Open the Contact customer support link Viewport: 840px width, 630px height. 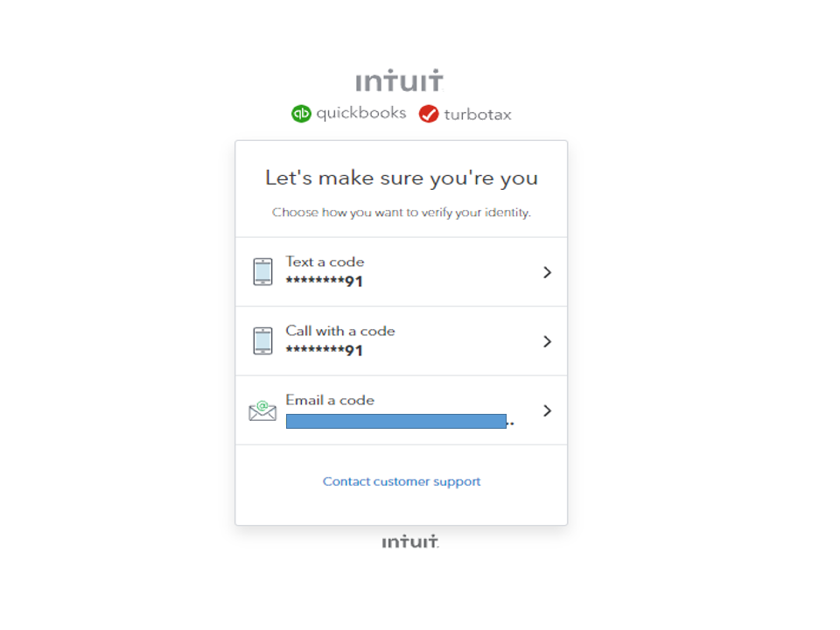tap(402, 481)
